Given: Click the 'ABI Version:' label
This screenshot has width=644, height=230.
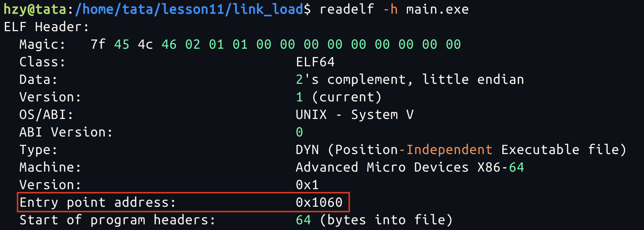Looking at the screenshot, I should 66,132.
